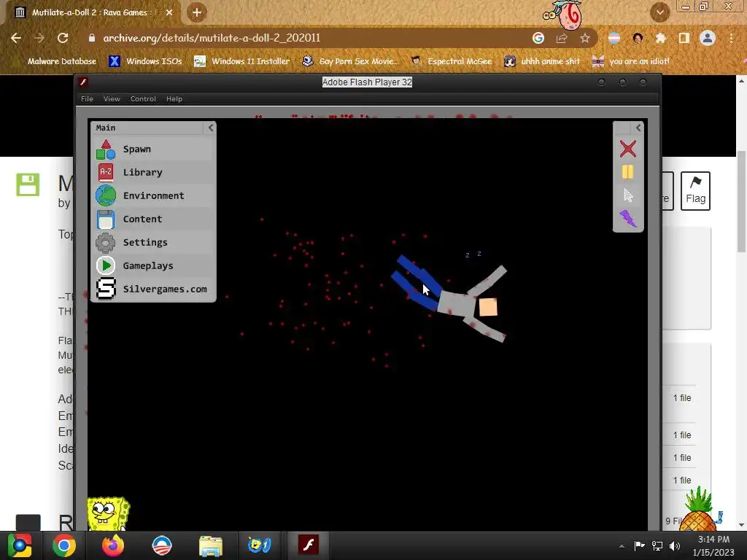
Task: Open the Flash Player Control menu
Action: click(144, 98)
